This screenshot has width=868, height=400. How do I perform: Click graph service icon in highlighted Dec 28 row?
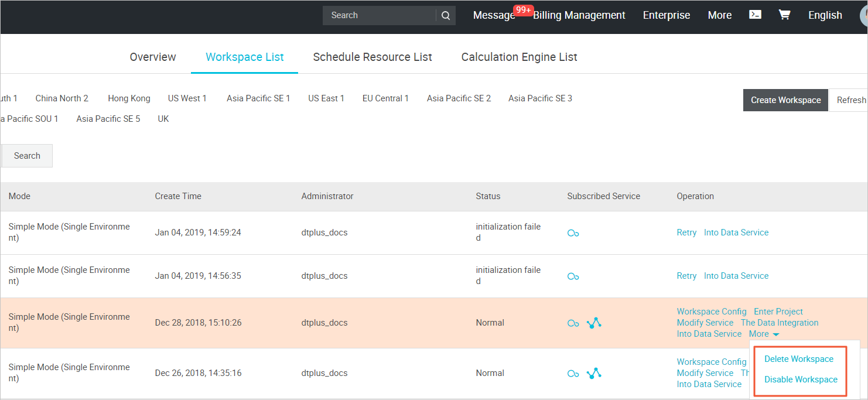(x=594, y=323)
